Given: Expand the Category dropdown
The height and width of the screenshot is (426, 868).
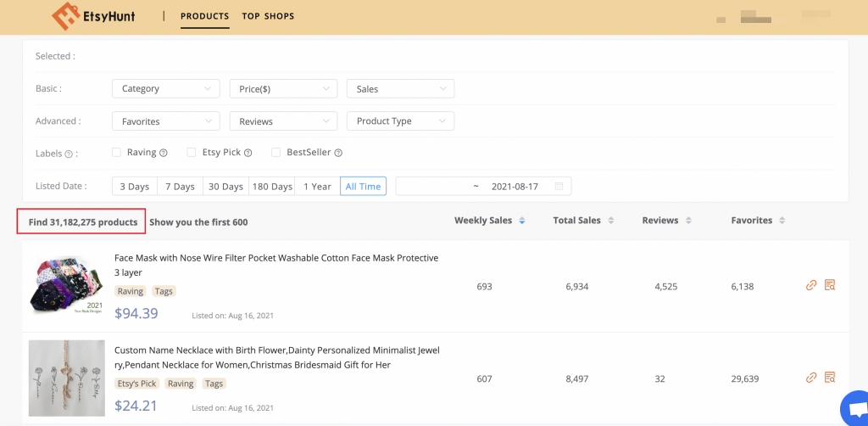Looking at the screenshot, I should [x=165, y=89].
